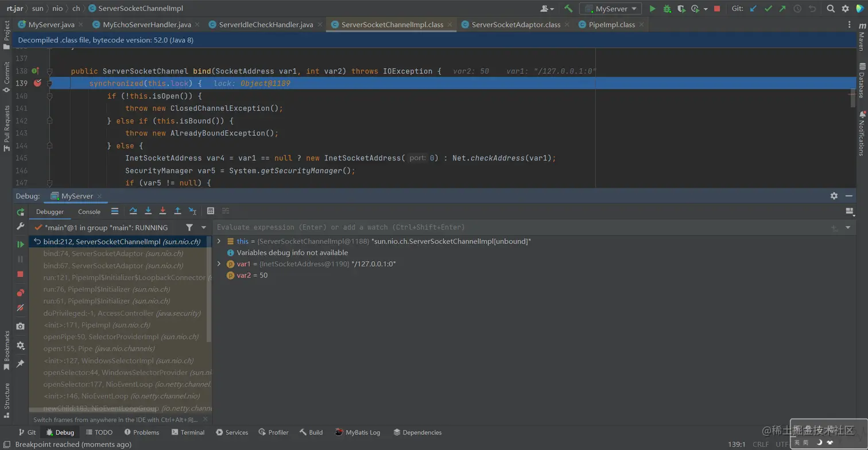Open the Profiler tool window
Viewport: 868px width, 450px height.
click(x=273, y=433)
